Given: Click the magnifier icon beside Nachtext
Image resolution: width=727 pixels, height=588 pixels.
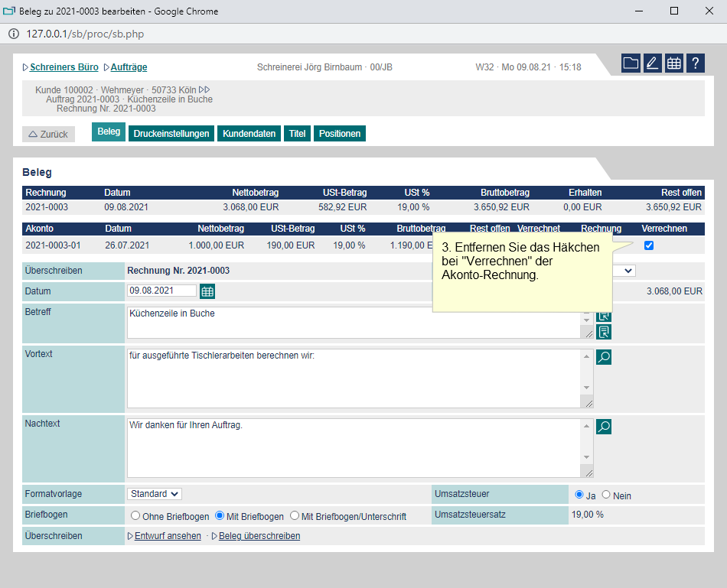Looking at the screenshot, I should (x=604, y=427).
